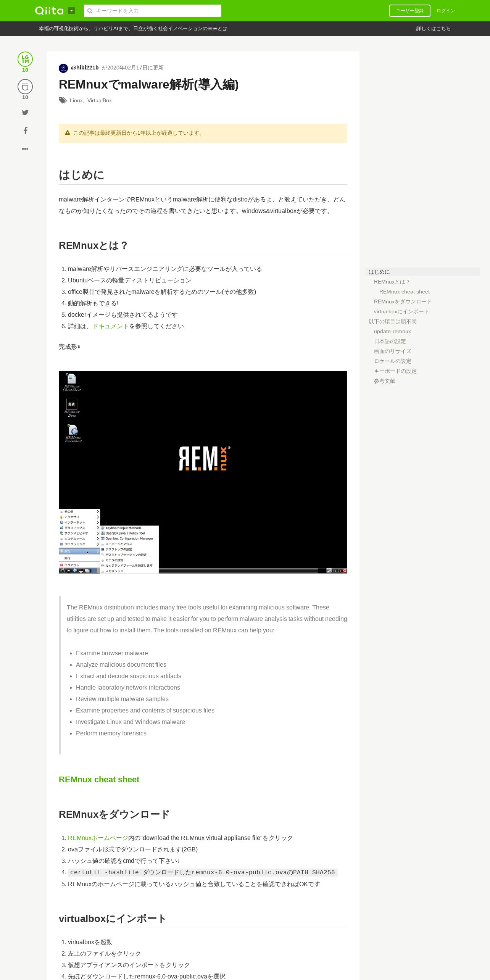Share article on Twitter
The height and width of the screenshot is (980, 490).
pos(25,112)
